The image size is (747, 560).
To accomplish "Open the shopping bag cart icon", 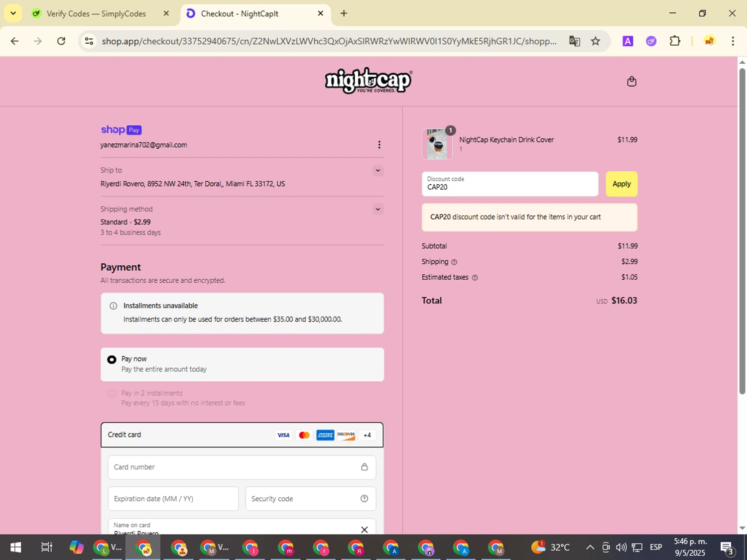I will tap(631, 81).
